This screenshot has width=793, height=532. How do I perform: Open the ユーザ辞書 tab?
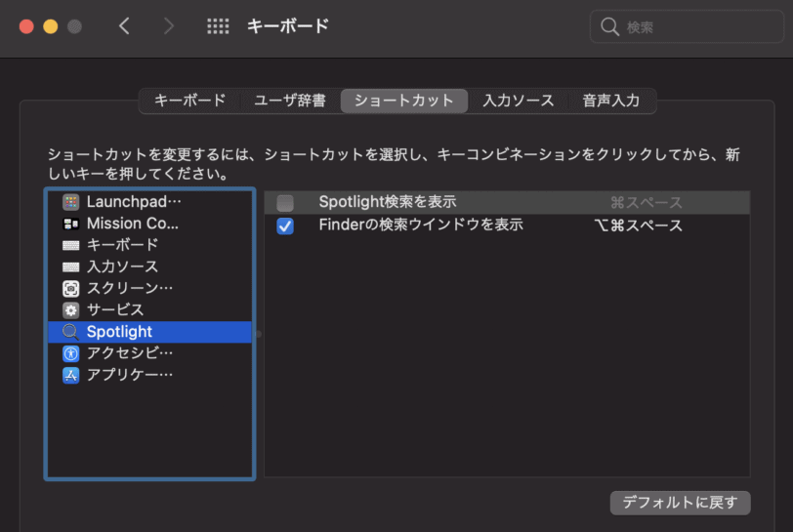290,101
